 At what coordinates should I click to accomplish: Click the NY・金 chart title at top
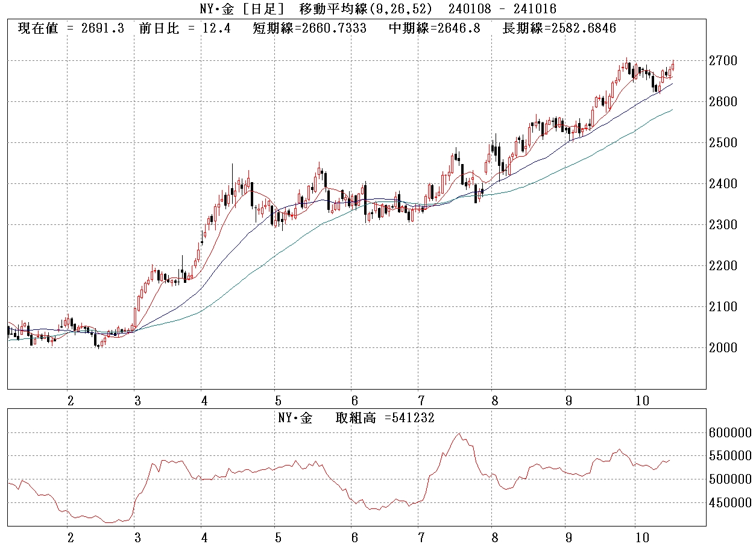(378, 8)
